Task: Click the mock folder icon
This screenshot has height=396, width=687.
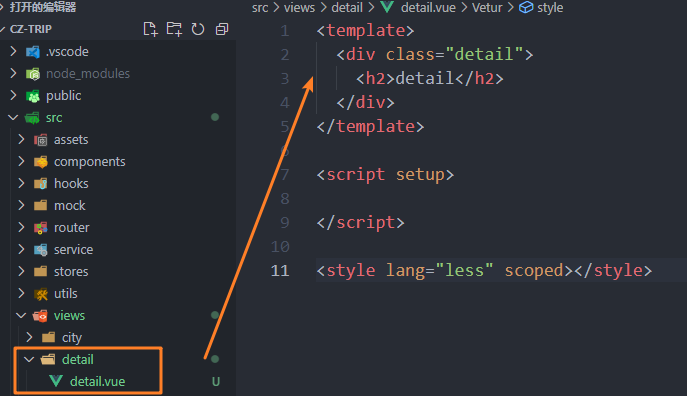Action: click(x=41, y=205)
